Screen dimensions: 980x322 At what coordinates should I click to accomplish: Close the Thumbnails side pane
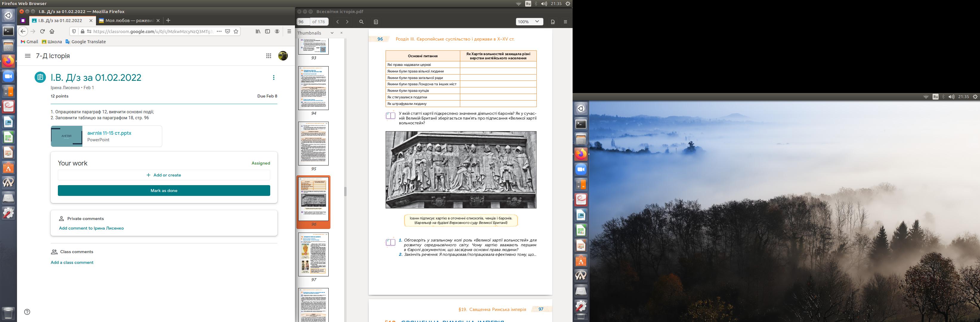(x=341, y=33)
